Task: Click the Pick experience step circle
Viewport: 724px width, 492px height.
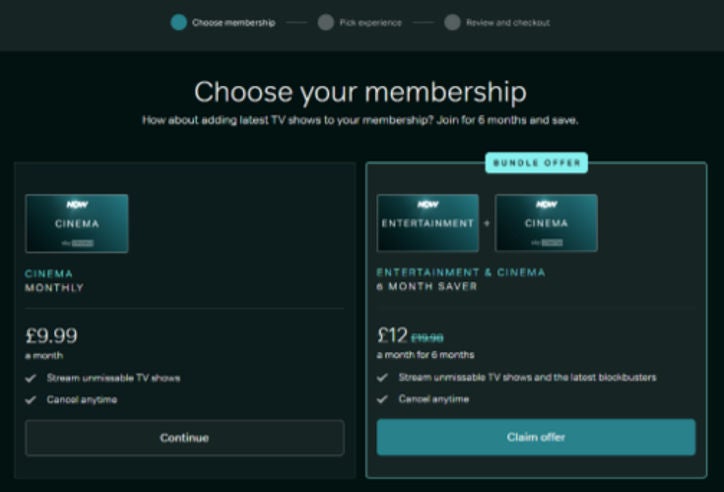Action: point(326,23)
